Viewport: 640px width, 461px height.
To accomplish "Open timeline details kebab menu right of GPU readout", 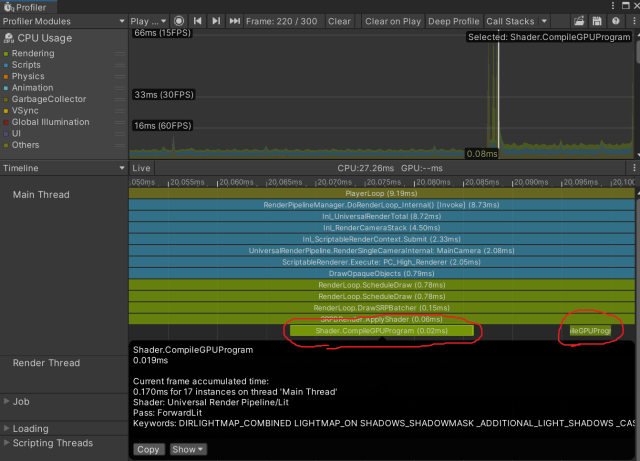I will 634,168.
